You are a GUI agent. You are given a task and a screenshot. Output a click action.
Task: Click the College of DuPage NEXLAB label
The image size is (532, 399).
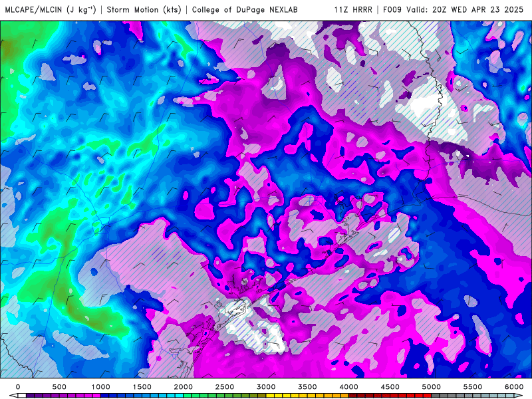click(245, 9)
